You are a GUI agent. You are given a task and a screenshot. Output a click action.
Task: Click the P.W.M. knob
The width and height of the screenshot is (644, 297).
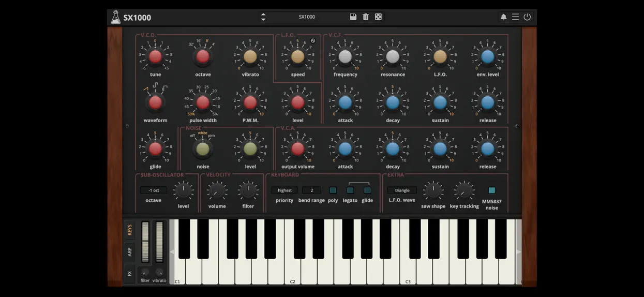250,102
